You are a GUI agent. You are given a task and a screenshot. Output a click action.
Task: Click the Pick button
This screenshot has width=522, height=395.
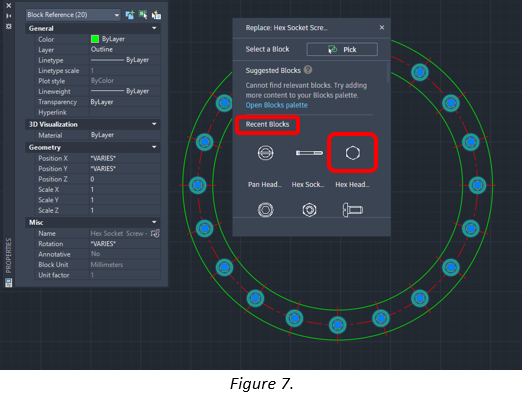pyautogui.click(x=342, y=49)
